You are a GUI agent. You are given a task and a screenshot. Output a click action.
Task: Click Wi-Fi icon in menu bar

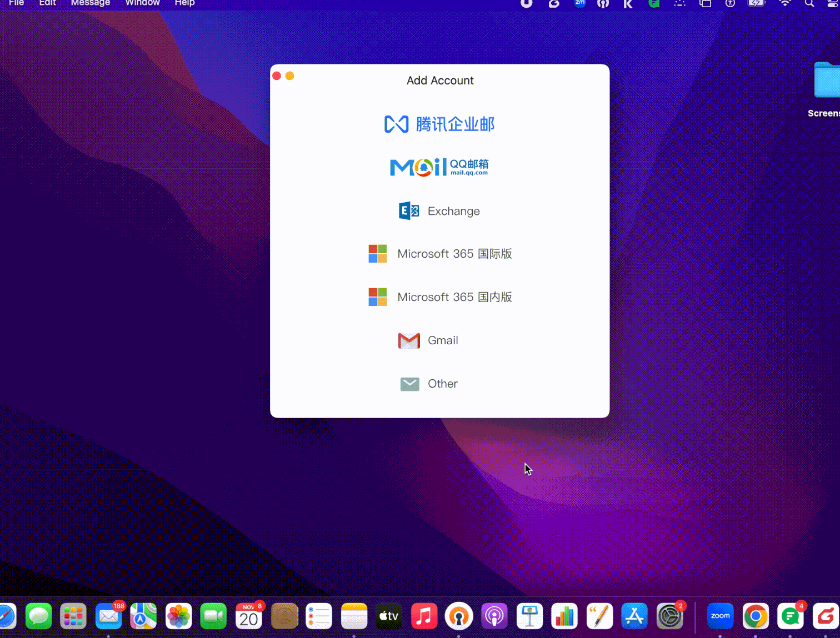785,3
